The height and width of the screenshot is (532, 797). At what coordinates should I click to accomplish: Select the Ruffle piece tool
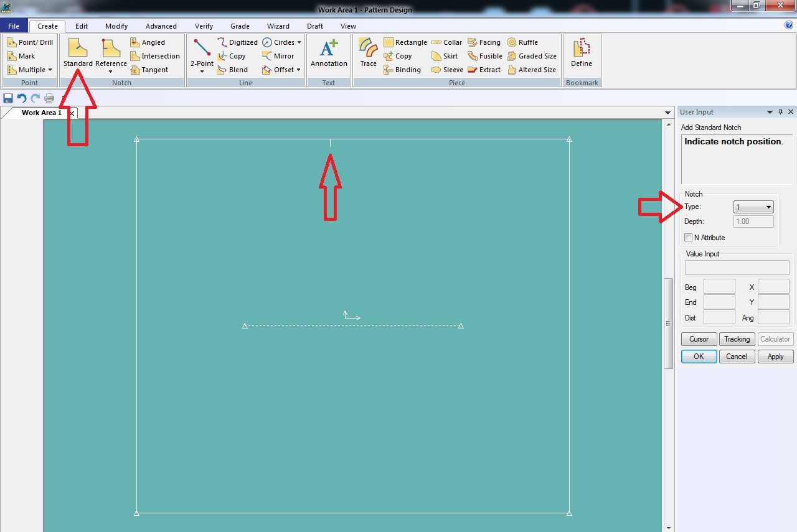[x=522, y=42]
